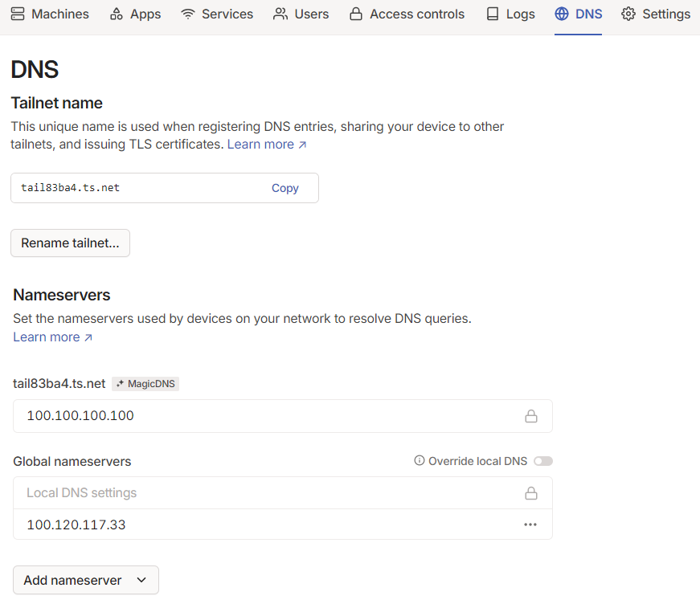Viewport: 700px width, 600px height.
Task: Click the Global nameservers heading
Action: 72,461
